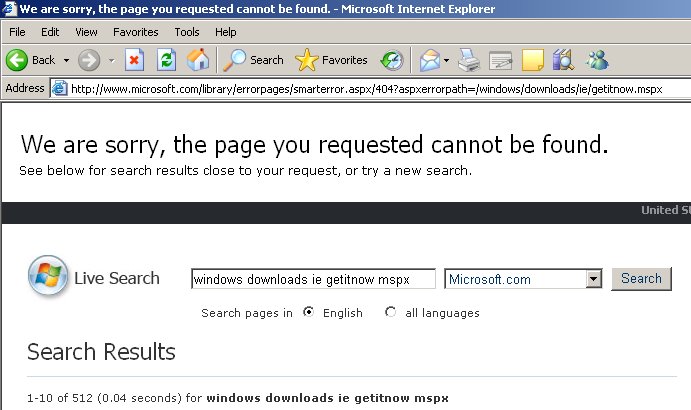Select the all languages radio button
Screen dimensions: 691x410
coord(390,312)
